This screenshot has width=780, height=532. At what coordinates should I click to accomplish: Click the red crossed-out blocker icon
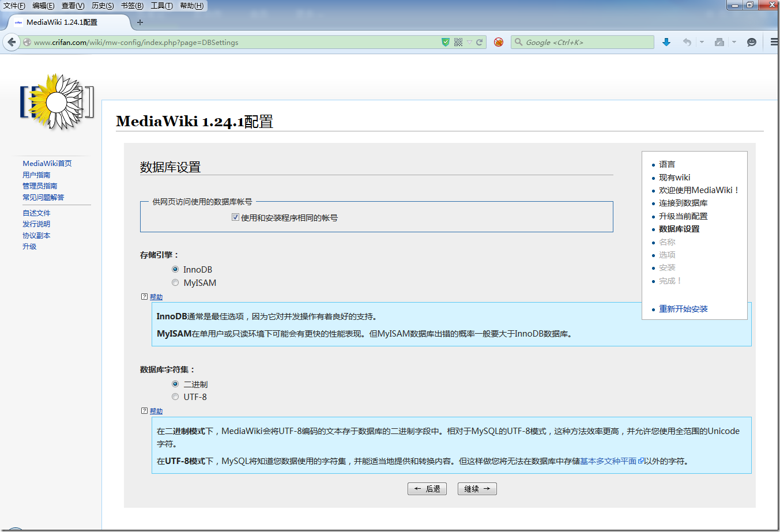499,42
